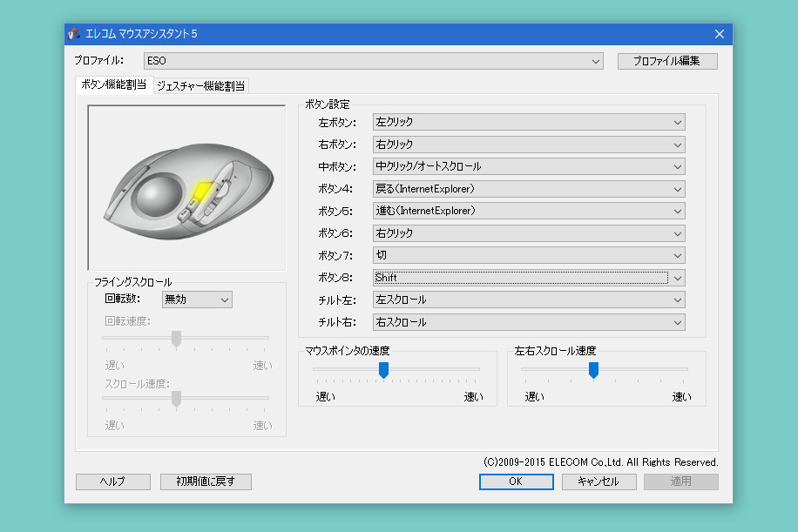Expand the チルト左 scroll dropdown
This screenshot has height=532, width=798.
[x=529, y=300]
